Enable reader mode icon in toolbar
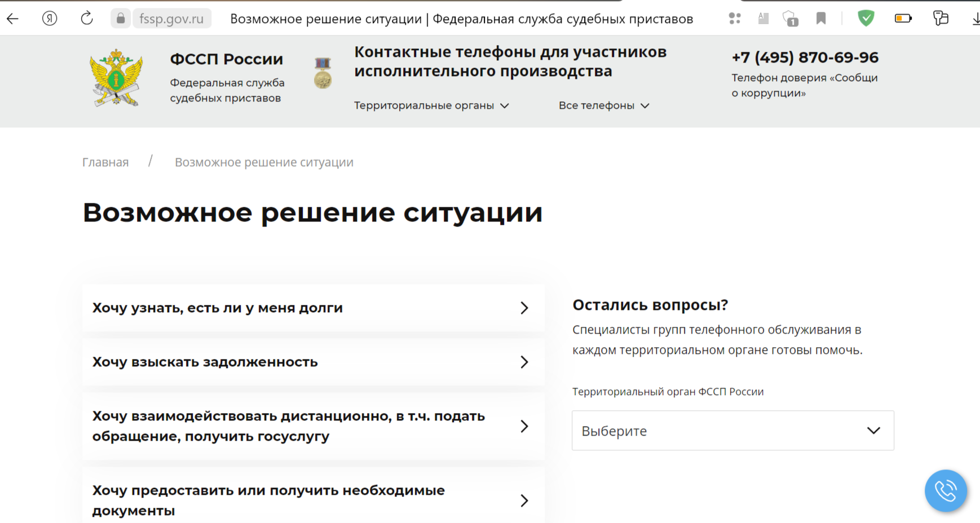The height and width of the screenshot is (523, 980). click(763, 19)
